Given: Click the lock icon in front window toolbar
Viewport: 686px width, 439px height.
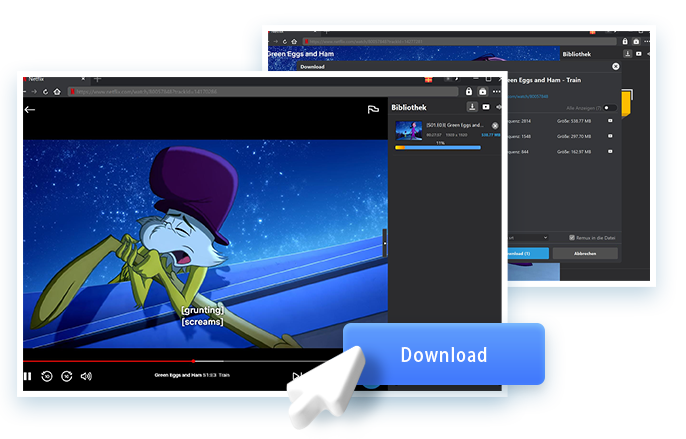Looking at the screenshot, I should [x=469, y=91].
